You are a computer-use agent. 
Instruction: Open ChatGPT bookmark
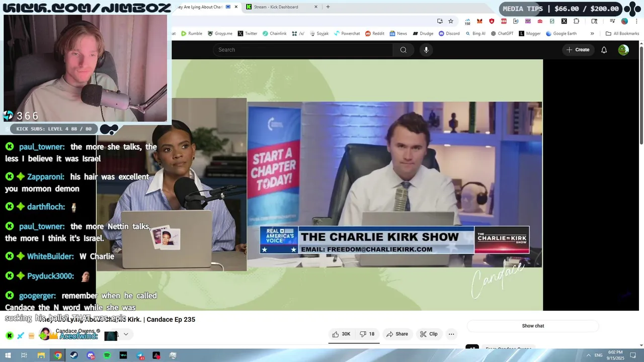502,34
